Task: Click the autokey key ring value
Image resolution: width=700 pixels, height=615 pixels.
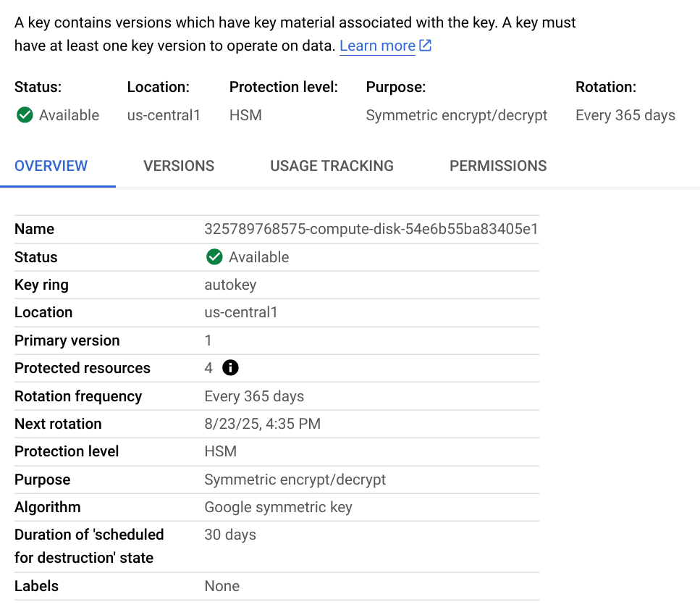Action: tap(230, 285)
